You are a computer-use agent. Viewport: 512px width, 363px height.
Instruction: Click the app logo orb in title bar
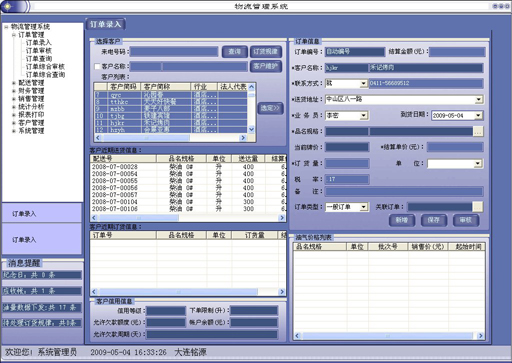pyautogui.click(x=8, y=6)
